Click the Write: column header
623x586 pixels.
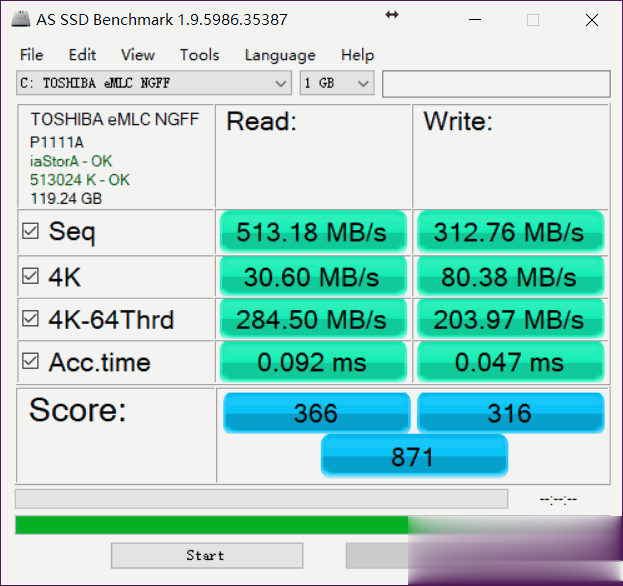(x=458, y=121)
